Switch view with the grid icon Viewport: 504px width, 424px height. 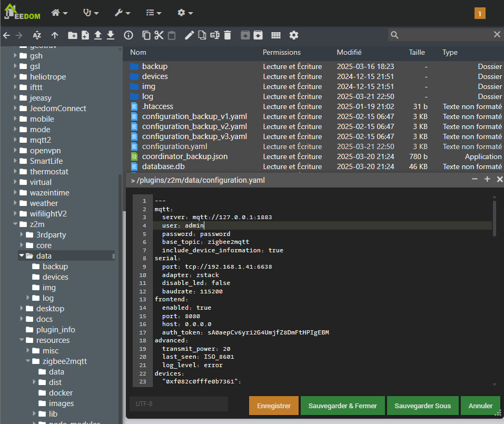click(x=276, y=35)
